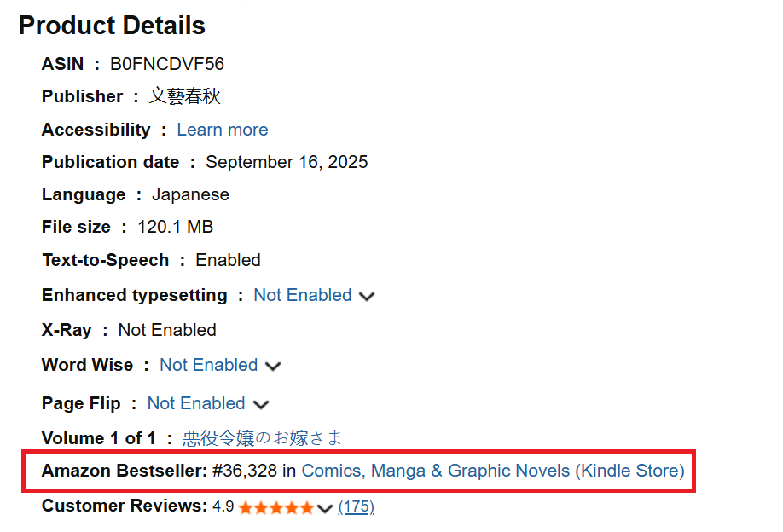The image size is (783, 532).
Task: Open the 175 customer reviews link
Action: tap(356, 506)
